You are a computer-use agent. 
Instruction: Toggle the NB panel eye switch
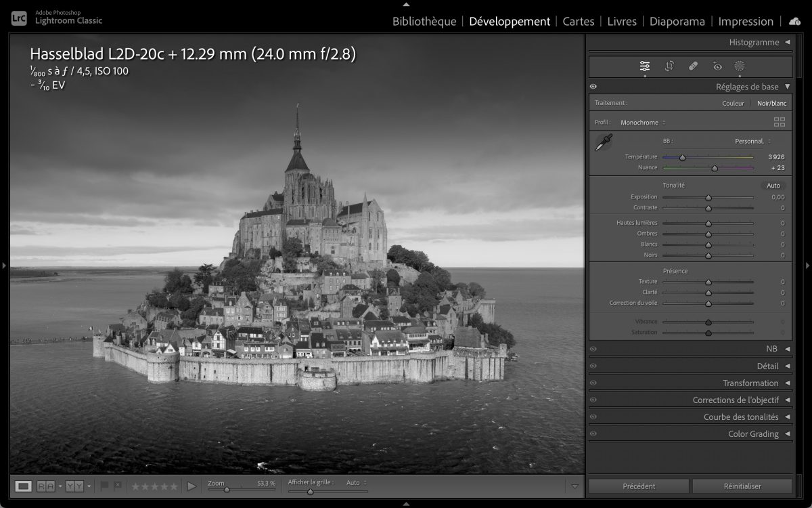(593, 350)
